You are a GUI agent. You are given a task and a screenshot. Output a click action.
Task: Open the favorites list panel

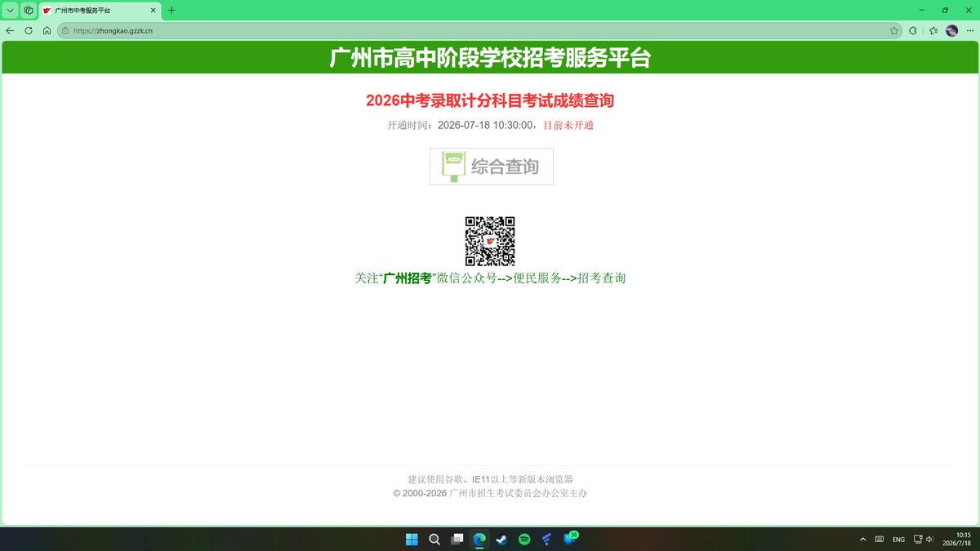[x=933, y=30]
